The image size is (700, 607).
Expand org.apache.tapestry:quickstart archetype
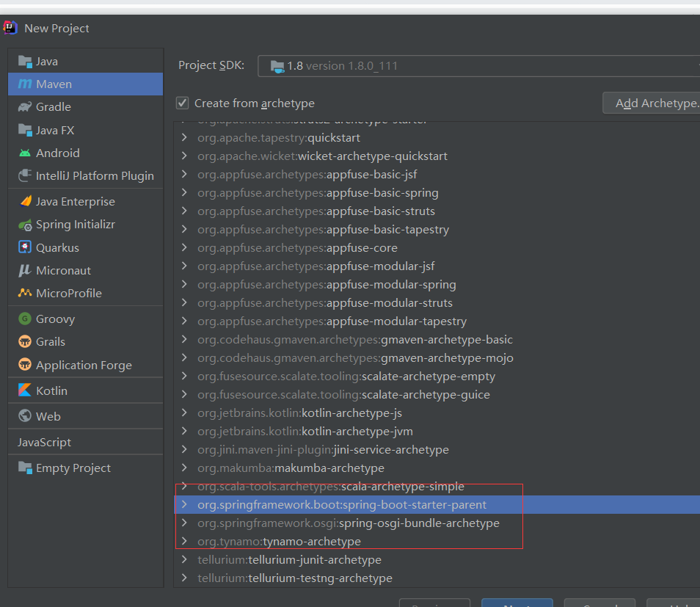click(184, 137)
